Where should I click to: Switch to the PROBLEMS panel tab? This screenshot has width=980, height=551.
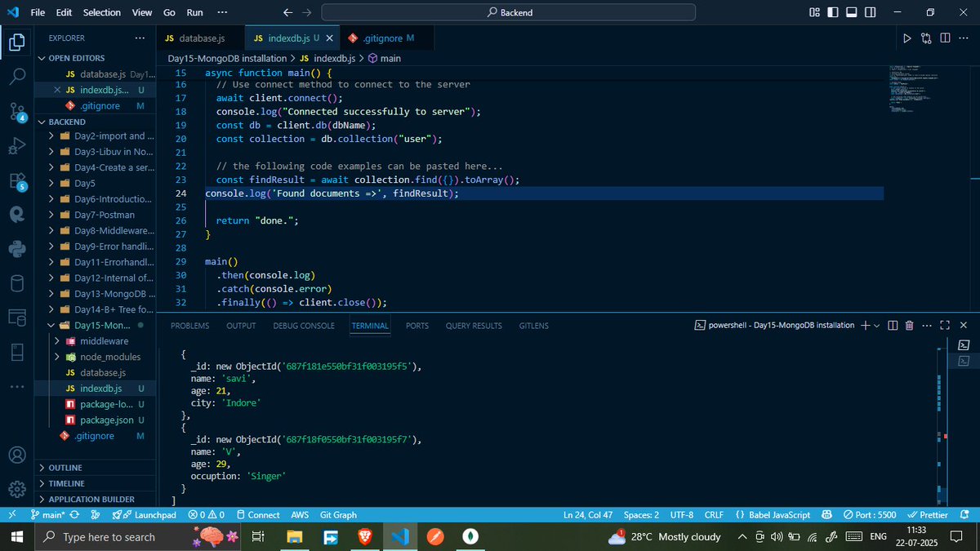tap(189, 325)
